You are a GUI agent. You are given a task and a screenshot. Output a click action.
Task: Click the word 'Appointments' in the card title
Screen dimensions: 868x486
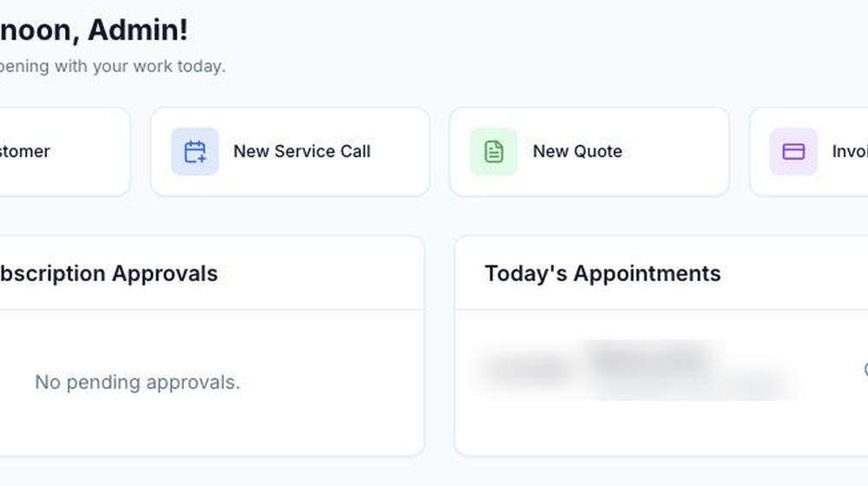coord(647,273)
